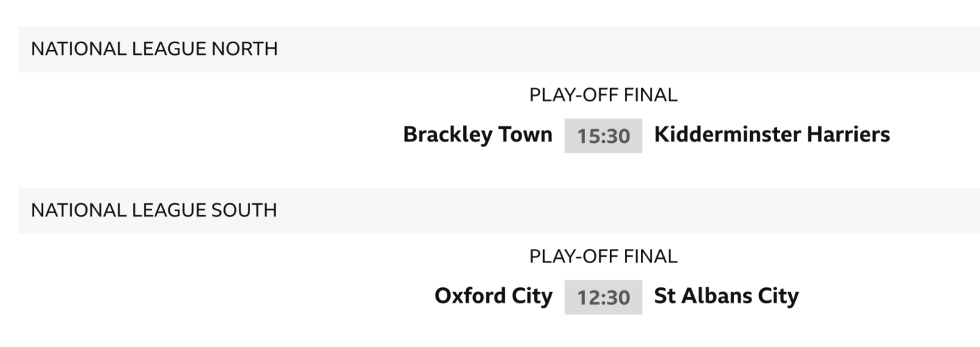Click "FINAL" in the upper play-off label

[650, 96]
